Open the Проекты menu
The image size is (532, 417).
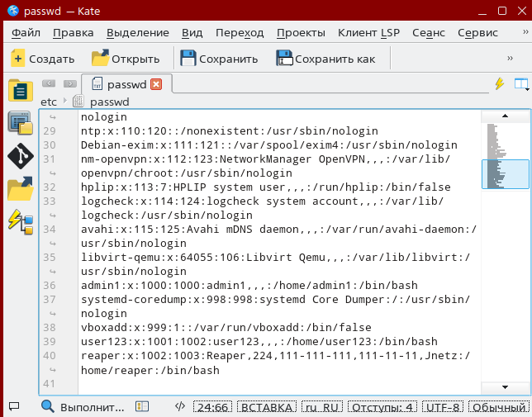click(x=301, y=32)
